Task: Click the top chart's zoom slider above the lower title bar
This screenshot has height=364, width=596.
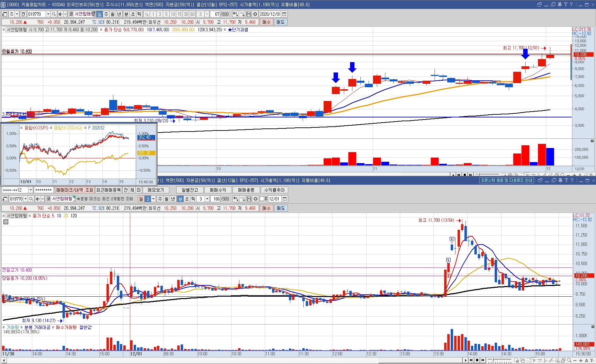Action: [x=488, y=175]
